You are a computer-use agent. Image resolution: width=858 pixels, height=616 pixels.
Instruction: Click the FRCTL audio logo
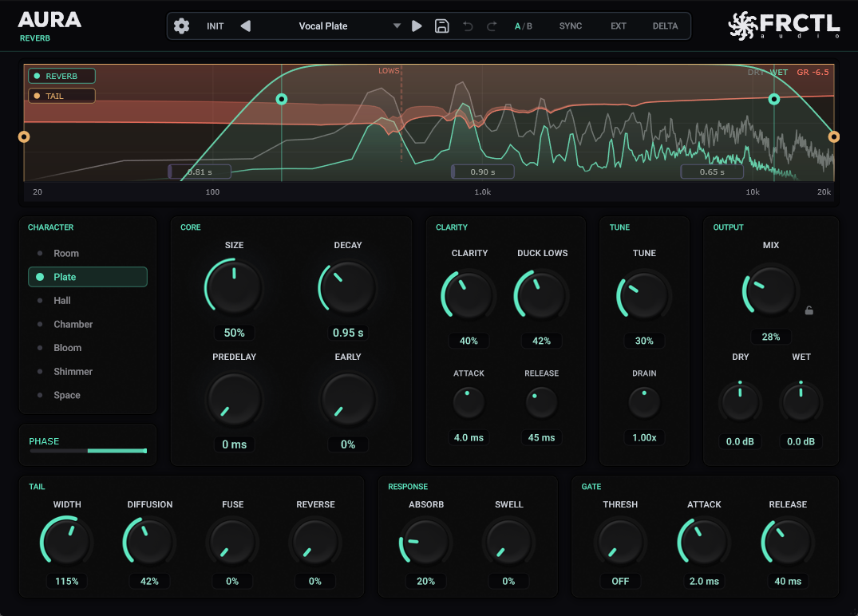click(x=784, y=26)
